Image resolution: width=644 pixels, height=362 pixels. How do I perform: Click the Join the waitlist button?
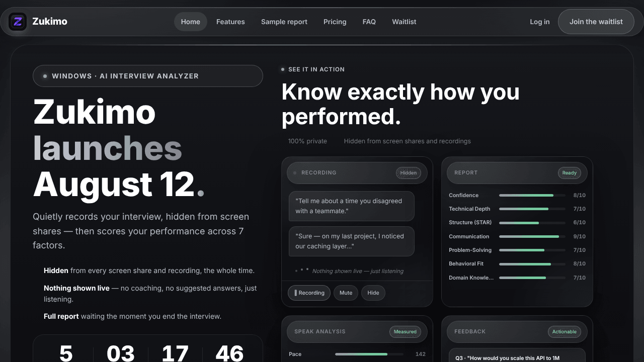[596, 22]
